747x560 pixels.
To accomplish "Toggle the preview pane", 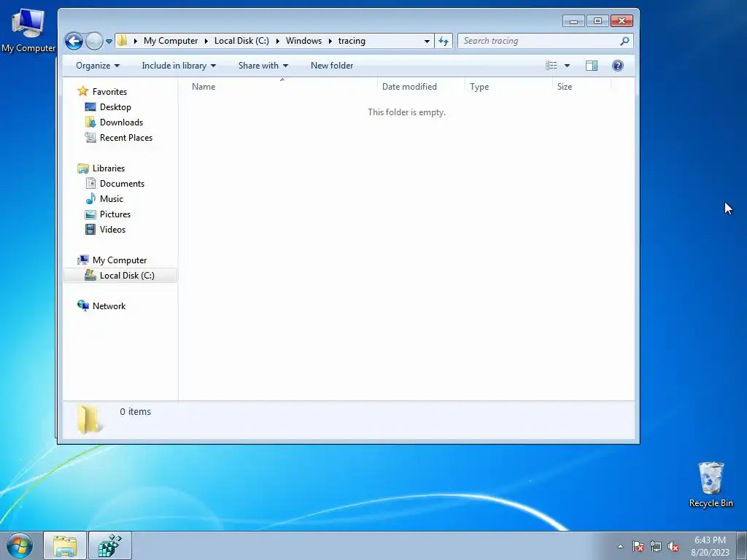I will (592, 66).
